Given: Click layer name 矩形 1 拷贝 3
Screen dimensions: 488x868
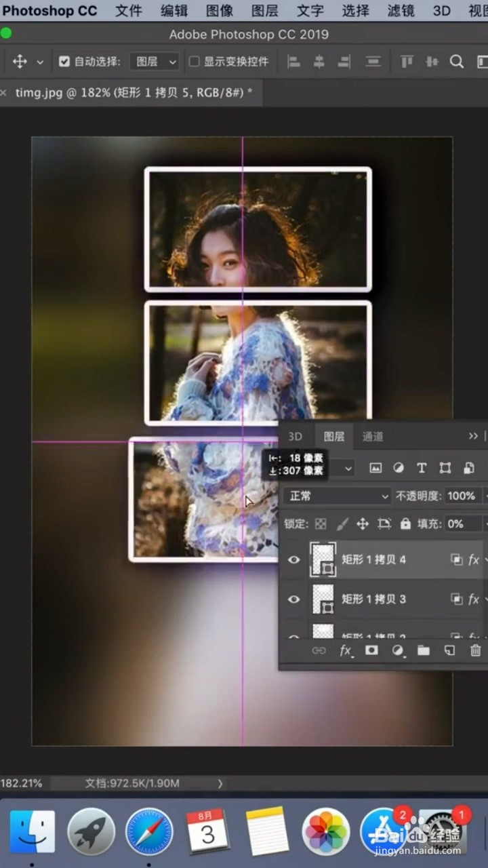Looking at the screenshot, I should [373, 599].
